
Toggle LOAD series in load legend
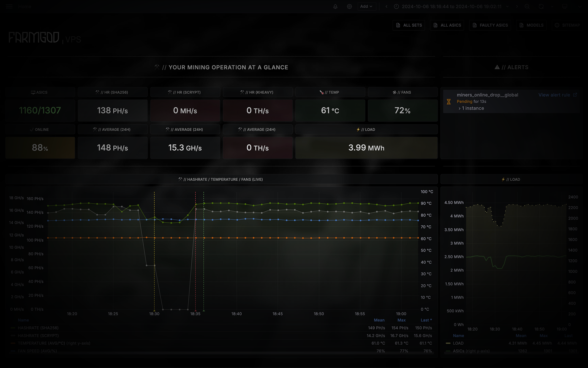pos(458,343)
